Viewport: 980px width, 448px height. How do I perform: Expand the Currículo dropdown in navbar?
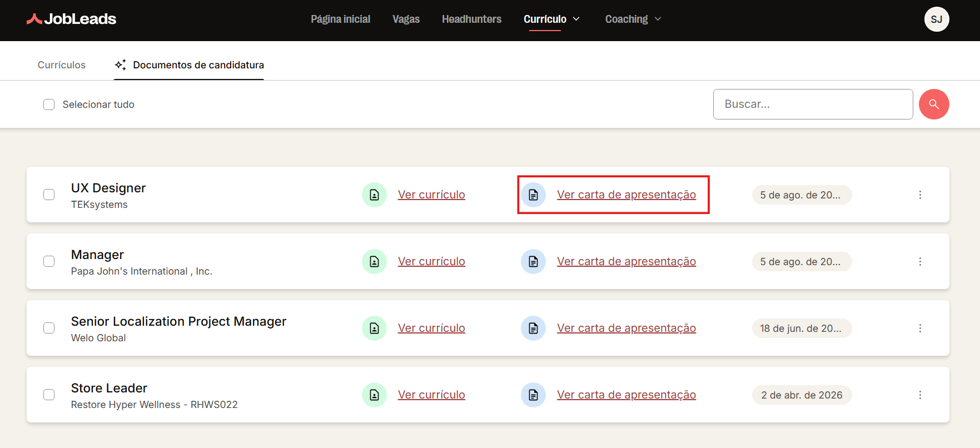[x=551, y=19]
